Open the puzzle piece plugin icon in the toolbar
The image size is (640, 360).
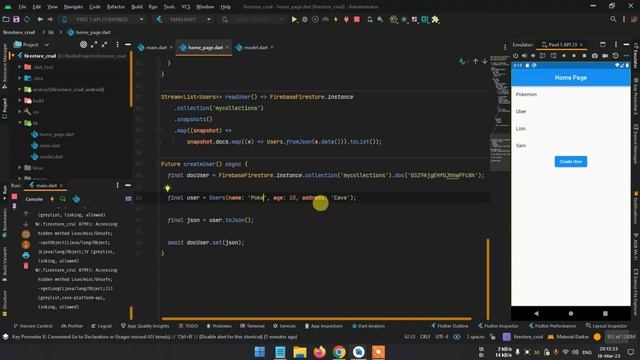point(435,19)
